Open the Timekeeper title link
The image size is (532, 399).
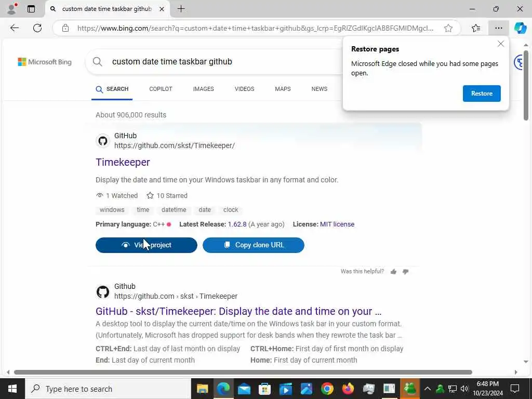[123, 162]
